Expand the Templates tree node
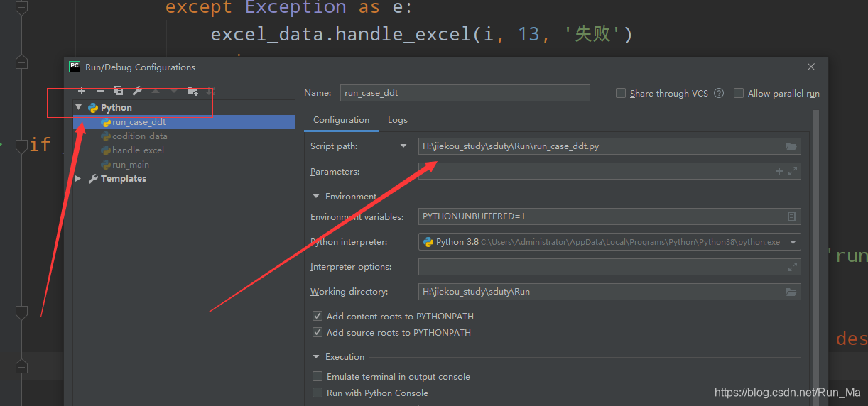 click(78, 179)
